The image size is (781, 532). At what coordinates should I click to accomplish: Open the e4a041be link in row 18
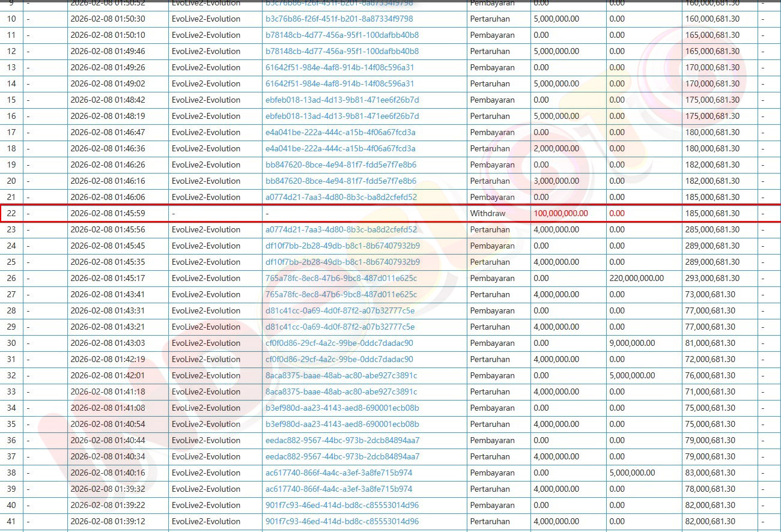[340, 148]
